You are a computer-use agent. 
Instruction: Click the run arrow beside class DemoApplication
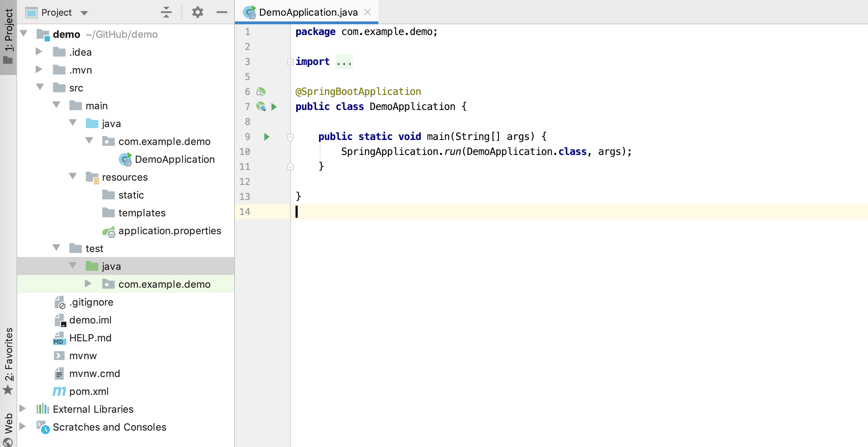[x=274, y=107]
